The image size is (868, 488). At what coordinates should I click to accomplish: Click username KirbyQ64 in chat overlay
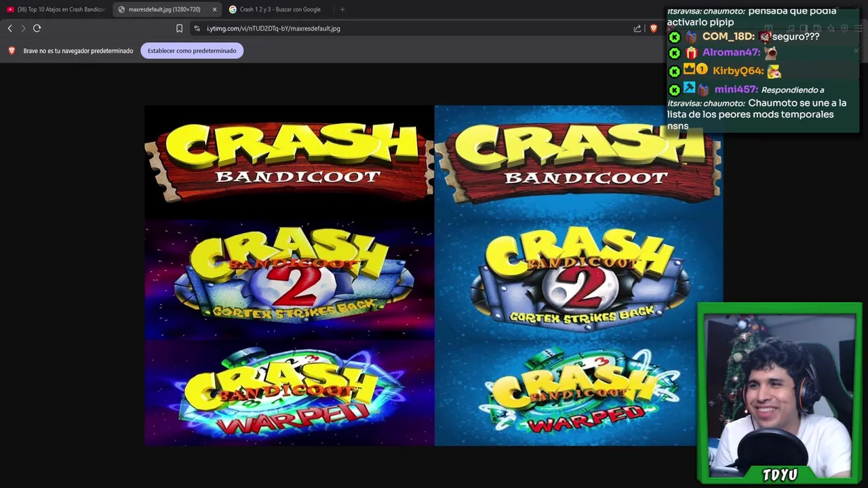[738, 70]
